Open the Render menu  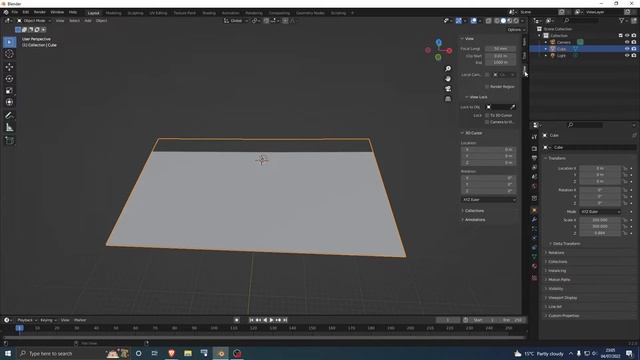click(40, 13)
